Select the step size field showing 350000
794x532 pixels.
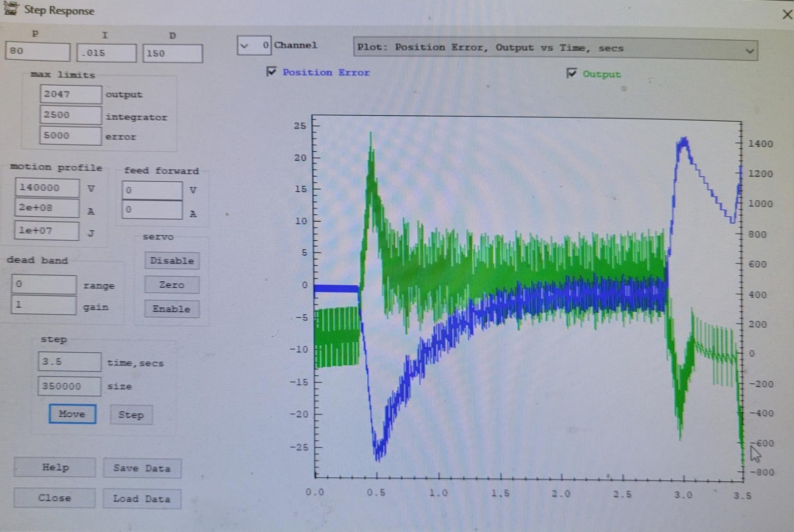(69, 386)
